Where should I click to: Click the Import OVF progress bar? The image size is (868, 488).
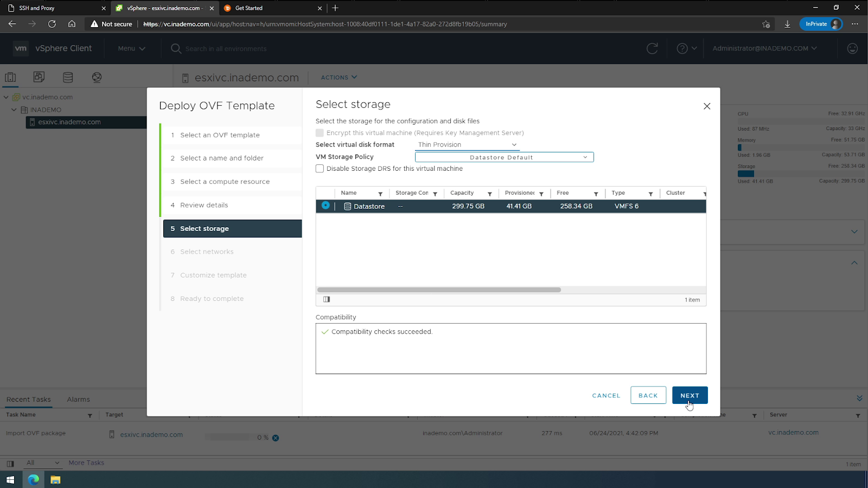click(227, 437)
